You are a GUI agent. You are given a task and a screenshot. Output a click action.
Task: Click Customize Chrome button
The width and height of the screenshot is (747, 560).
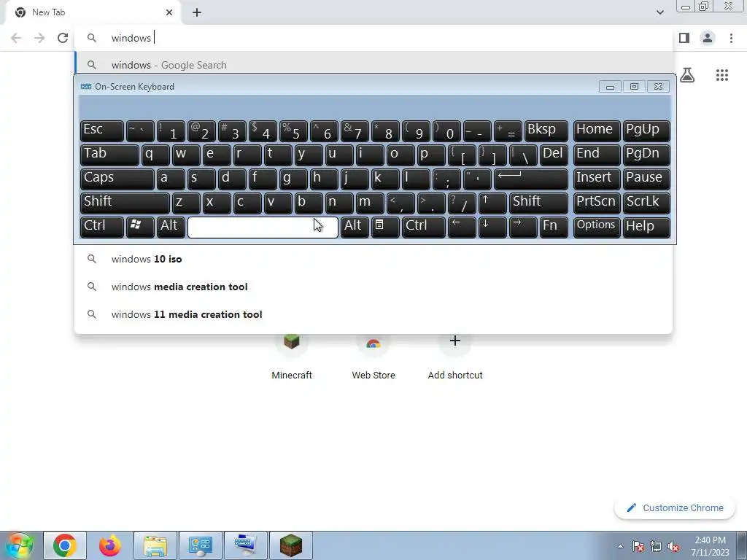click(x=676, y=508)
